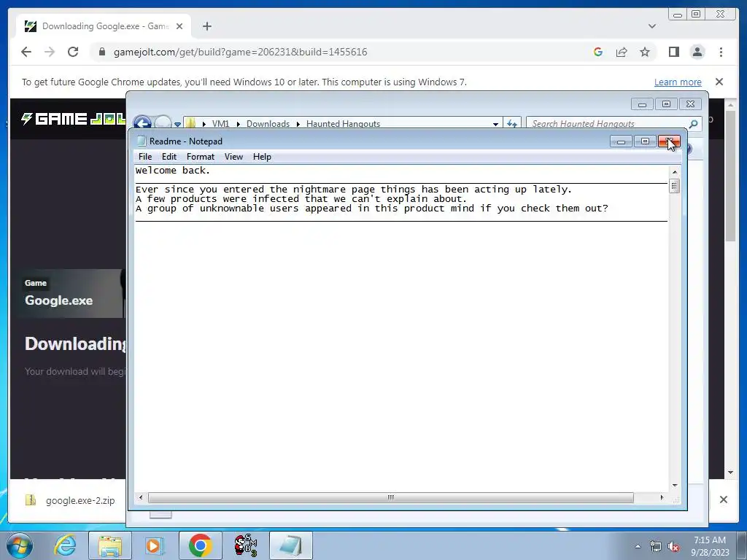Click Notepad horizontal scroll right arrow
The width and height of the screenshot is (747, 560).
click(x=662, y=497)
